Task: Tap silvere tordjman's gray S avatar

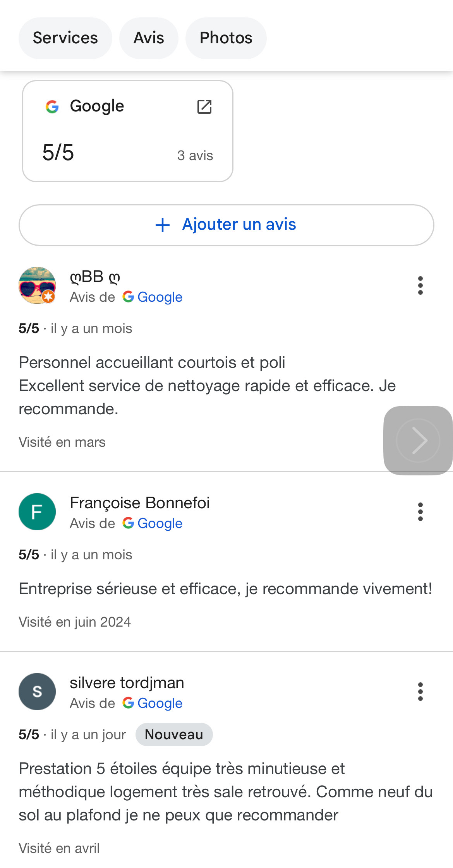Action: tap(37, 692)
